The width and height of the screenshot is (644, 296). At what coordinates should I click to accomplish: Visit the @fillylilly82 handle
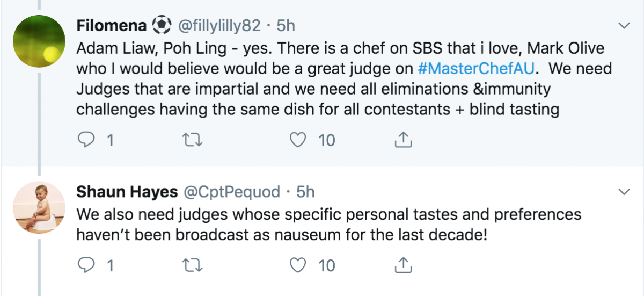point(215,25)
